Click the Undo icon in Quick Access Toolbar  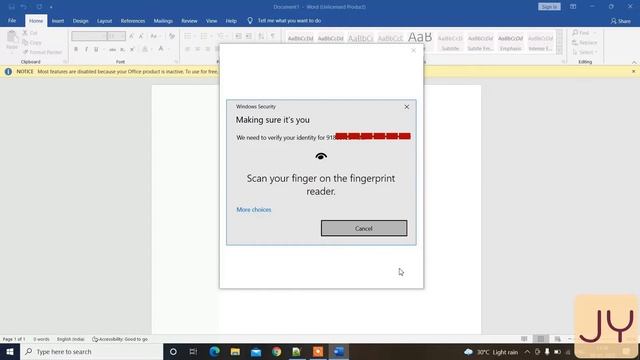tap(24, 7)
